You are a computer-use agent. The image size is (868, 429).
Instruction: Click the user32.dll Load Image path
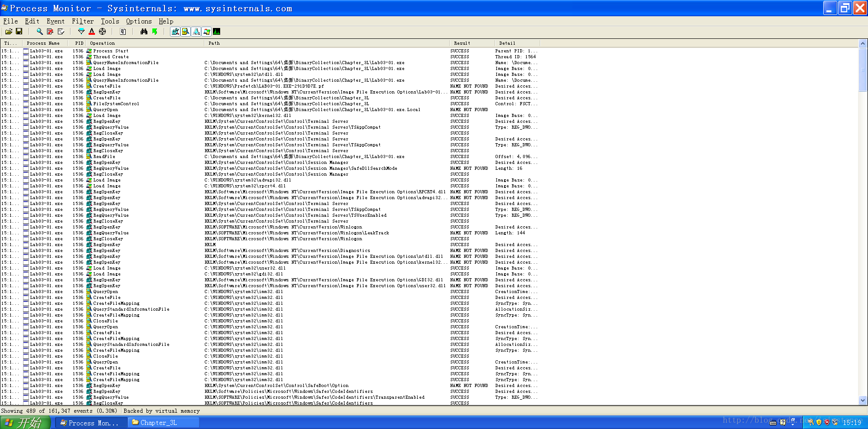click(x=245, y=268)
